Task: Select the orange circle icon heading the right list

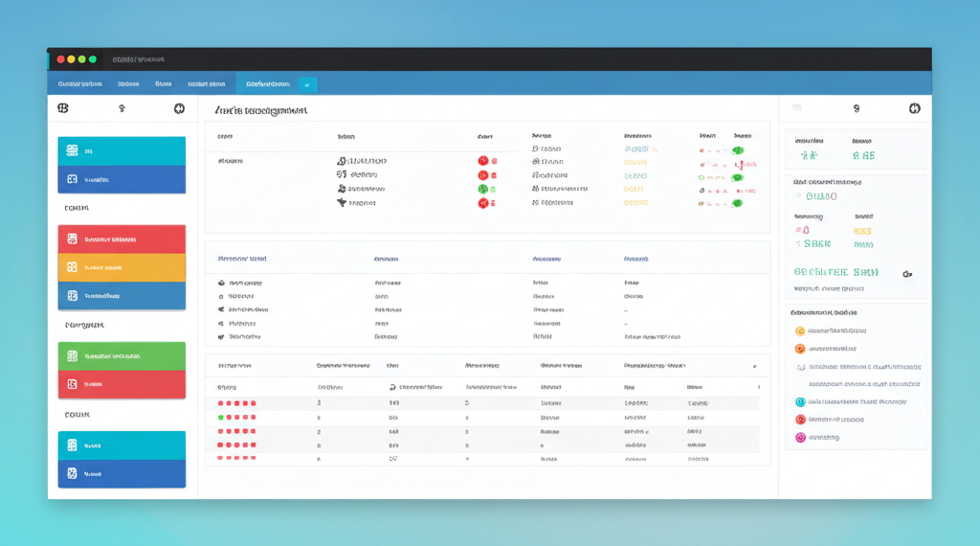Action: [x=800, y=331]
